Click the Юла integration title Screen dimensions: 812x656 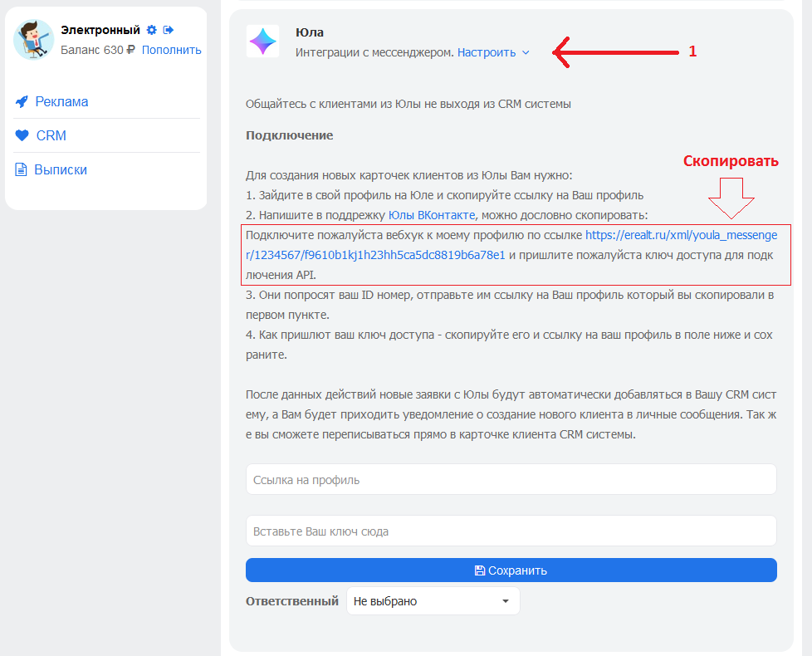pyautogui.click(x=310, y=32)
